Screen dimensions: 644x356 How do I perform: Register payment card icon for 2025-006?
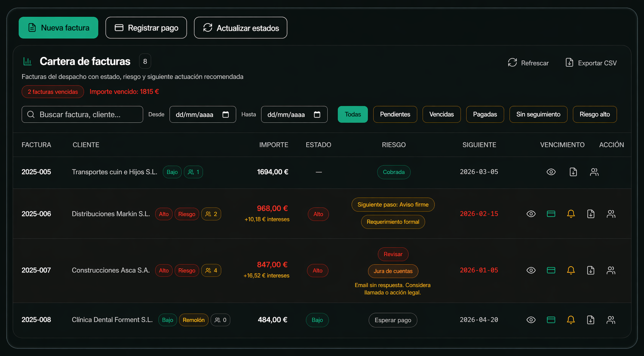(551, 214)
